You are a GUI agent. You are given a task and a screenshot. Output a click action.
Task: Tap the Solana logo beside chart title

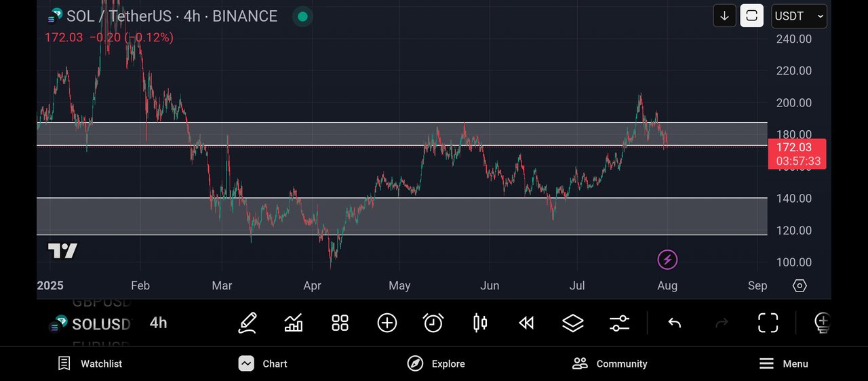(x=56, y=15)
